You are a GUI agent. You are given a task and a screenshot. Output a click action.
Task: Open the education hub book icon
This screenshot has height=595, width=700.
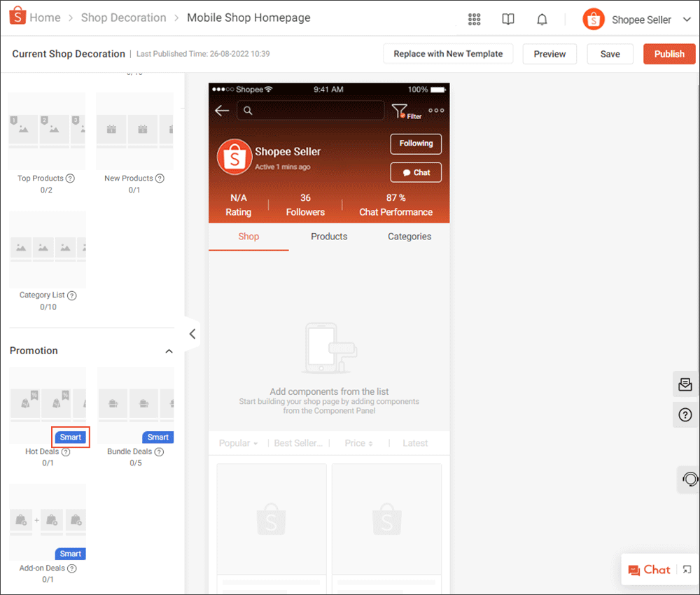[x=507, y=19]
